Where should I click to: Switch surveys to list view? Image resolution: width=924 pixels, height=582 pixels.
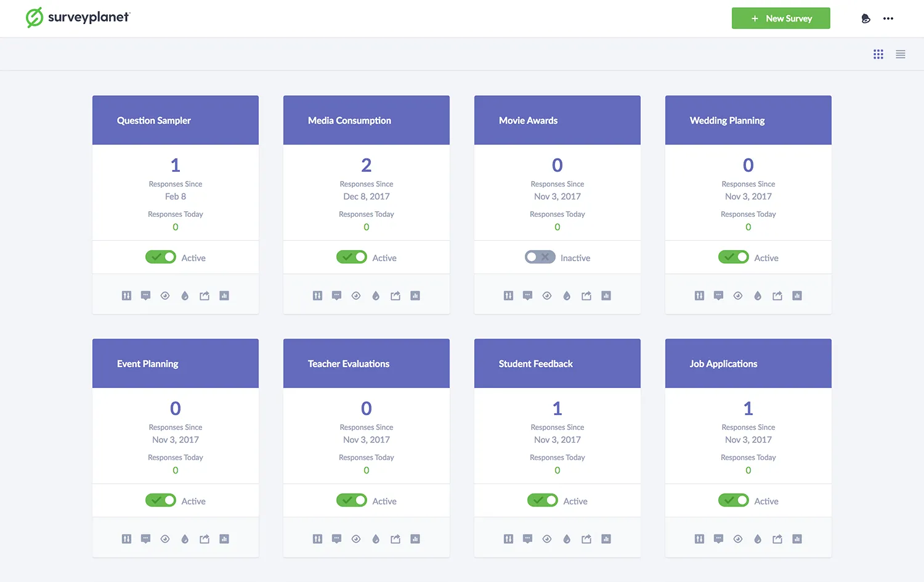click(900, 54)
